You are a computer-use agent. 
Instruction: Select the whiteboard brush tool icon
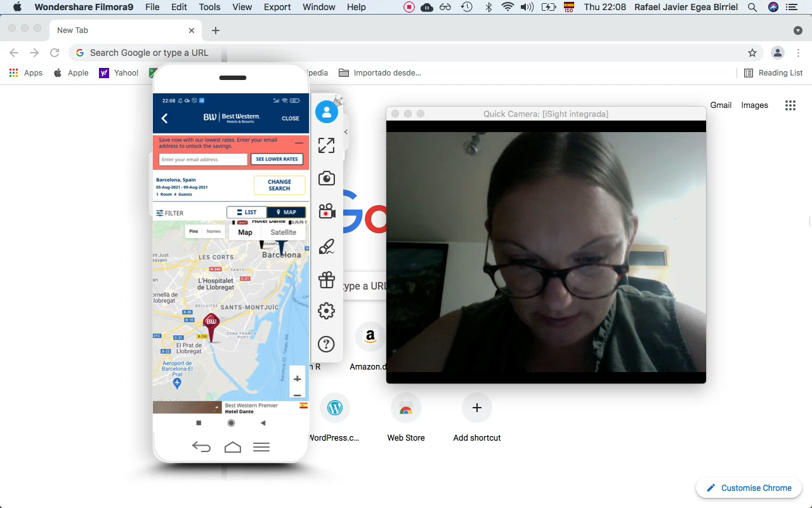coord(326,246)
